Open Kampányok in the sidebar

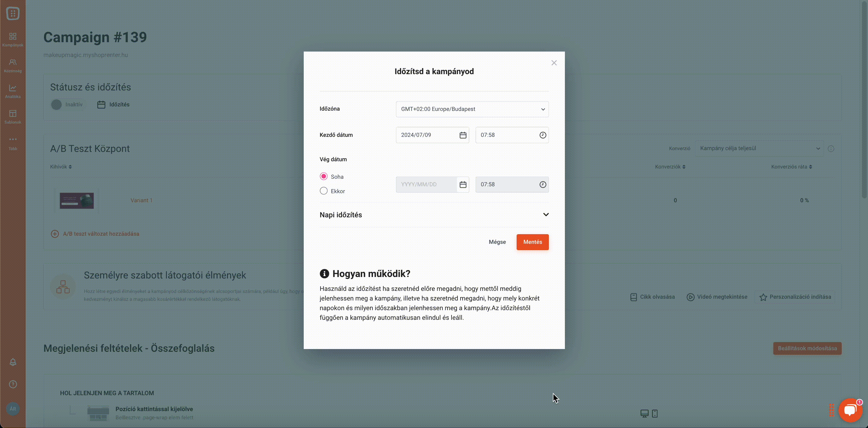click(x=13, y=39)
